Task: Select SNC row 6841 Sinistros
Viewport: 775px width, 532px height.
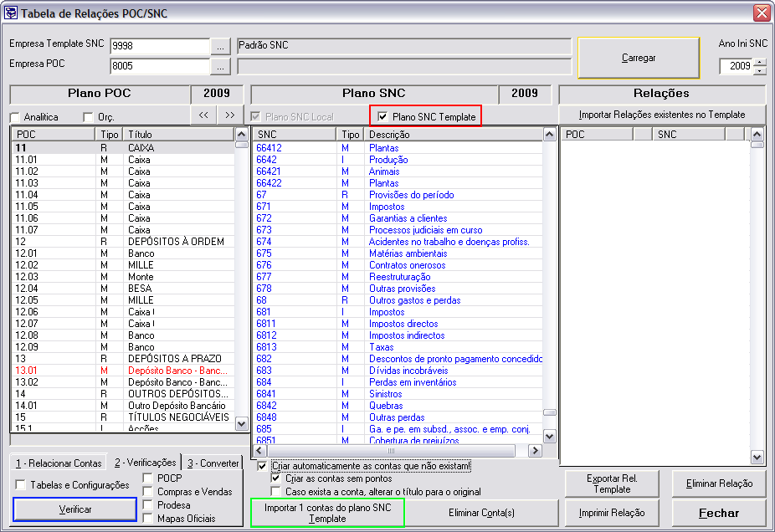Action: pyautogui.click(x=398, y=394)
